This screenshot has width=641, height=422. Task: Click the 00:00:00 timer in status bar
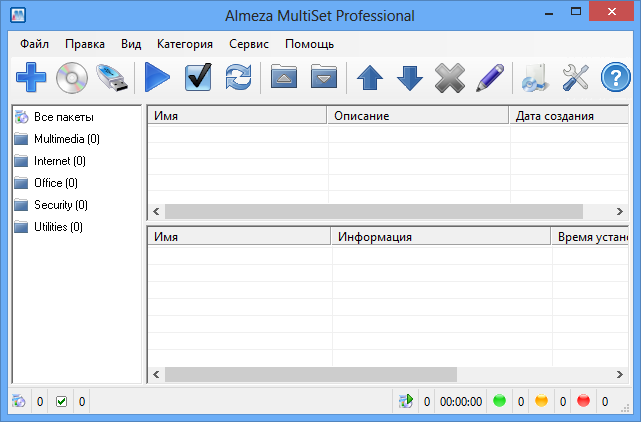tap(461, 402)
